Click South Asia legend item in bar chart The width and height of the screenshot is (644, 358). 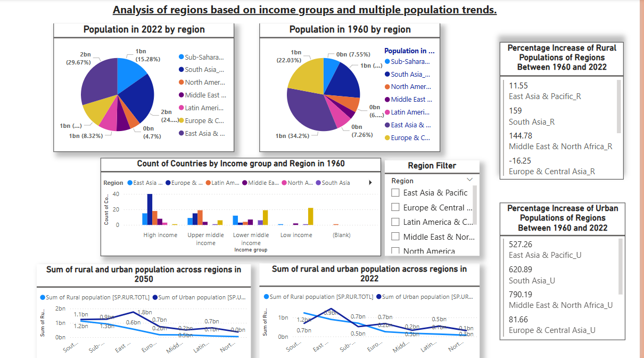click(x=333, y=183)
